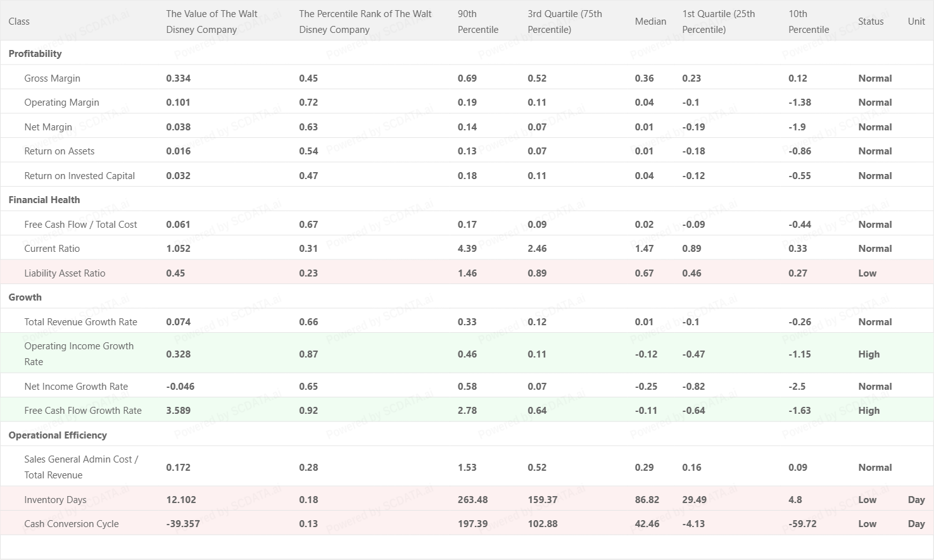Click the "Profitability" section heading
The width and height of the screenshot is (934, 560).
coord(35,54)
